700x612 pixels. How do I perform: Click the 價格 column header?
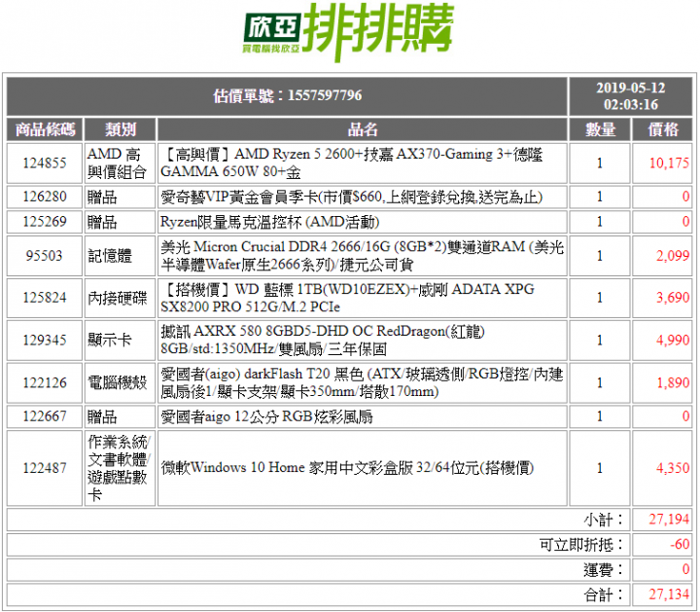pyautogui.click(x=662, y=130)
